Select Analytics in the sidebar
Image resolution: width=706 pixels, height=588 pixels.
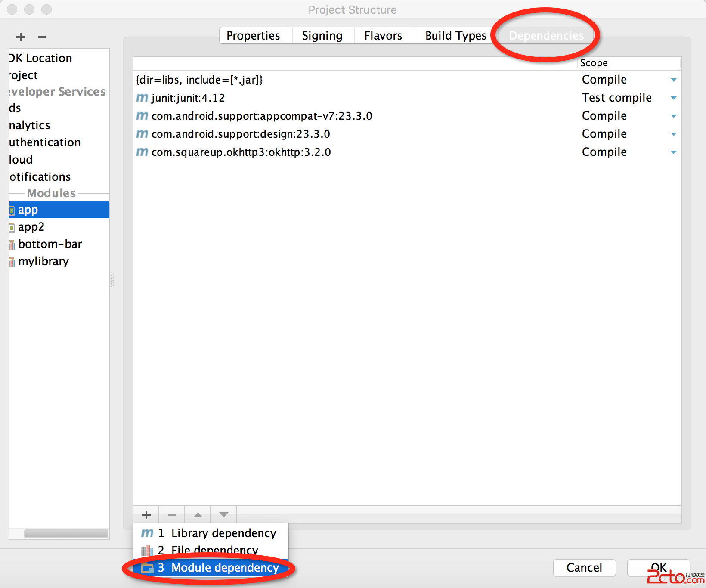pyautogui.click(x=59, y=125)
